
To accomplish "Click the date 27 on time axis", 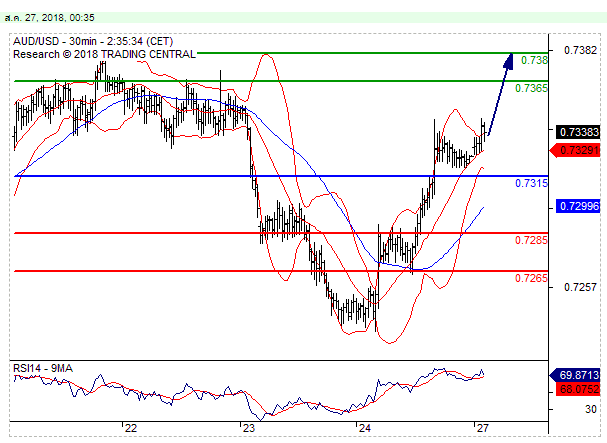I will [483, 428].
